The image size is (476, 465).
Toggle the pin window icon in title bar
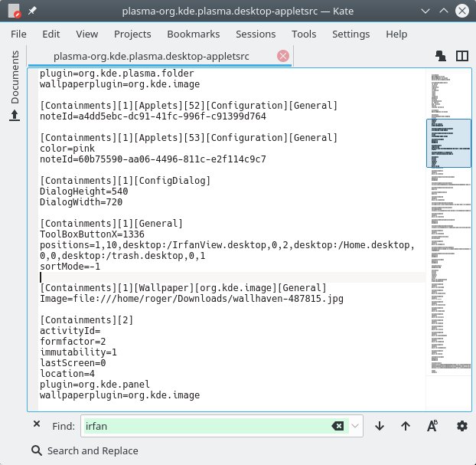click(33, 11)
